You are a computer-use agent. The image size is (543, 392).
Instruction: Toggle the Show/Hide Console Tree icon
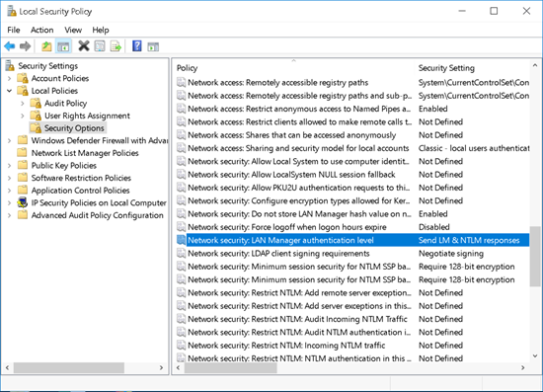click(x=63, y=46)
